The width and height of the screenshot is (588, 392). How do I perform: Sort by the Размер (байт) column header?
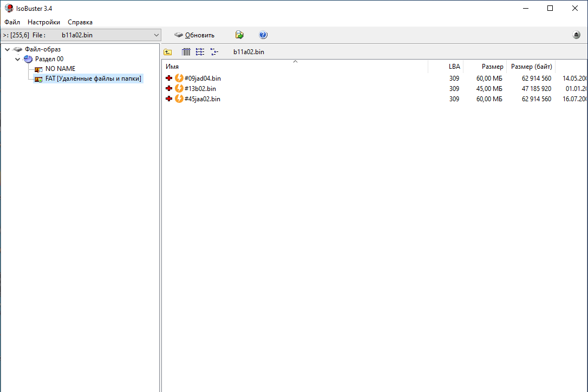531,67
